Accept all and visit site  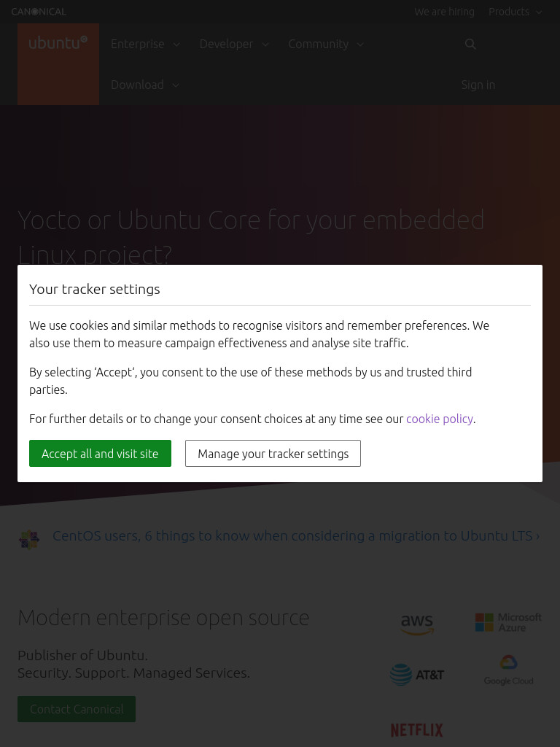click(100, 453)
